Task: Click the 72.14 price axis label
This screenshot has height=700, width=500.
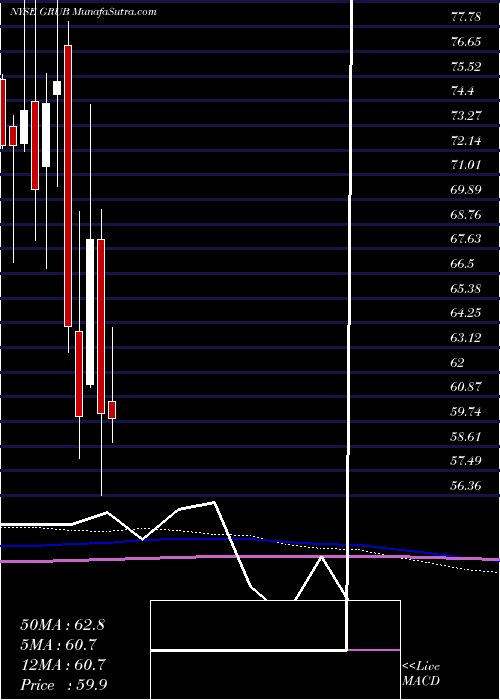Action: [467, 141]
